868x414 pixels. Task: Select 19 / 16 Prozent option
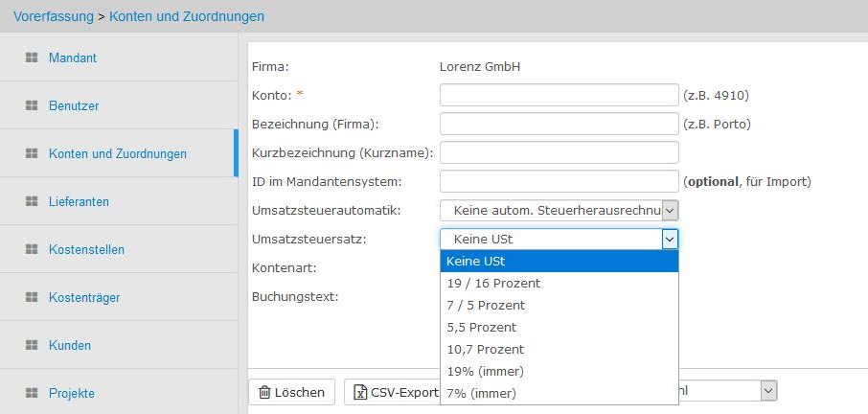pos(560,284)
